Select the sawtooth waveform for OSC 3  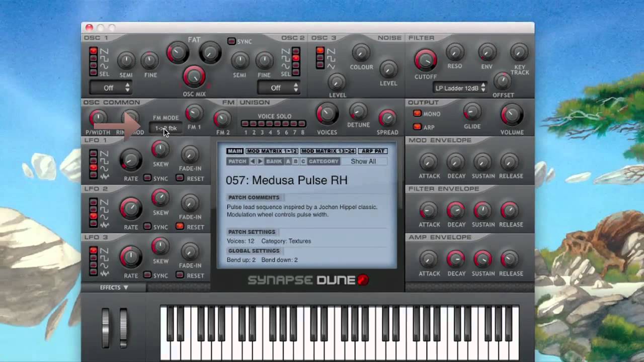point(320,51)
